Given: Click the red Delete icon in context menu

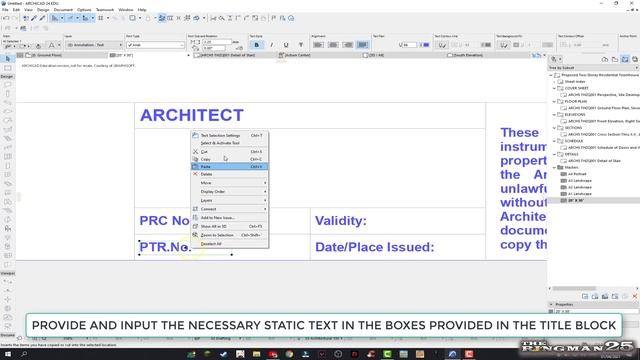Looking at the screenshot, I should pos(195,174).
